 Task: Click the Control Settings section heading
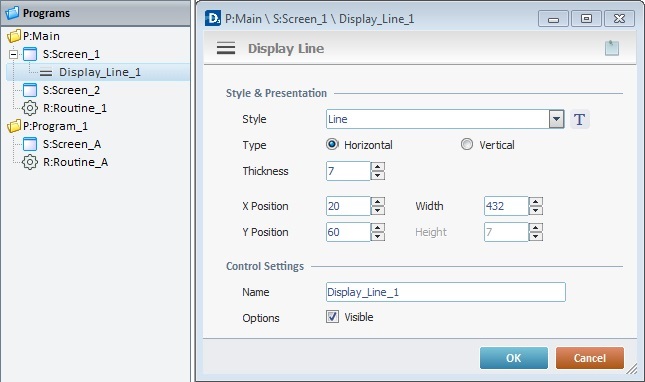click(x=265, y=266)
